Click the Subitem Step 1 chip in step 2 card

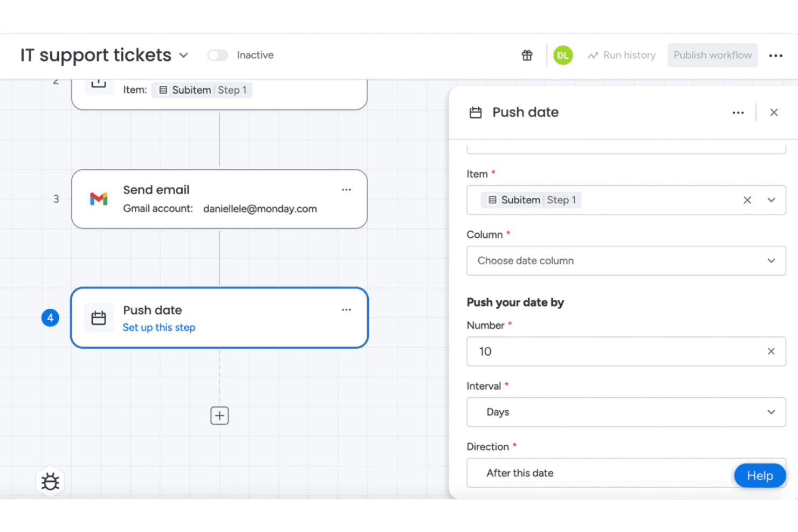[x=202, y=90]
